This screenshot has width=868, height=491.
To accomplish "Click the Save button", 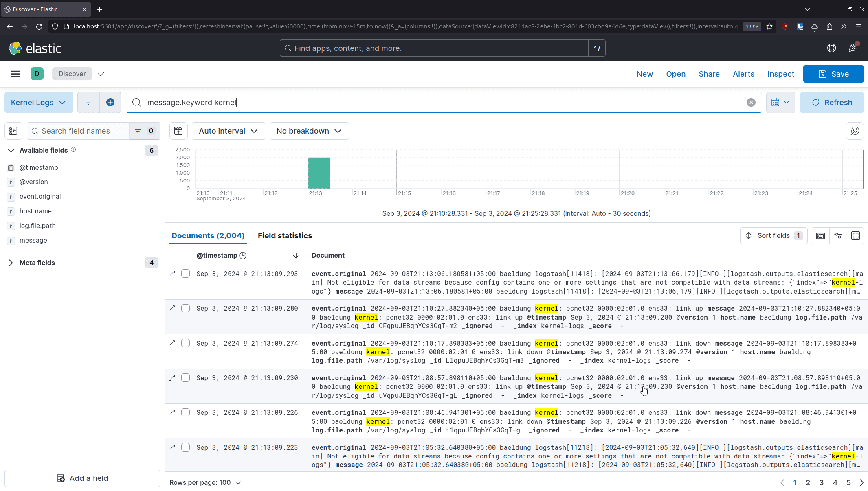I will [833, 74].
